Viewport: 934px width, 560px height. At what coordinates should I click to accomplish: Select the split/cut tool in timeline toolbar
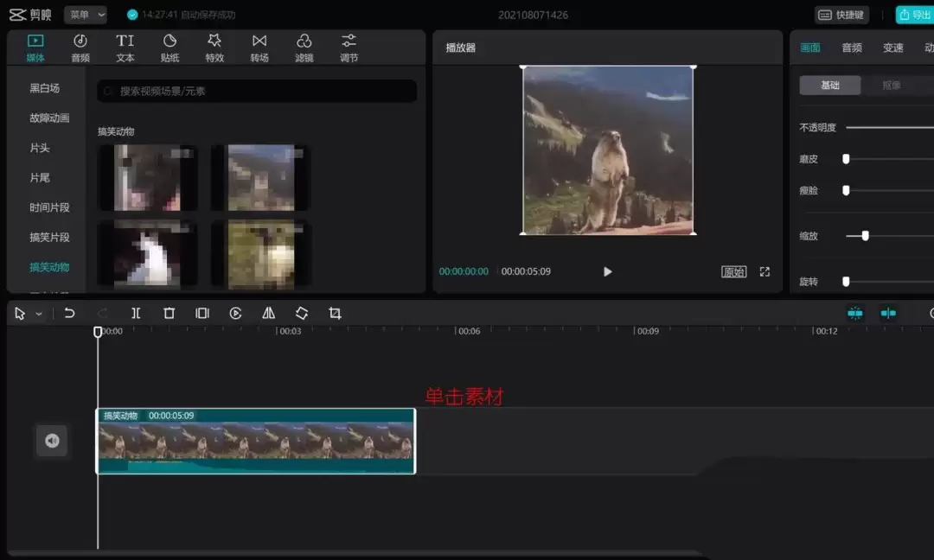pos(136,313)
